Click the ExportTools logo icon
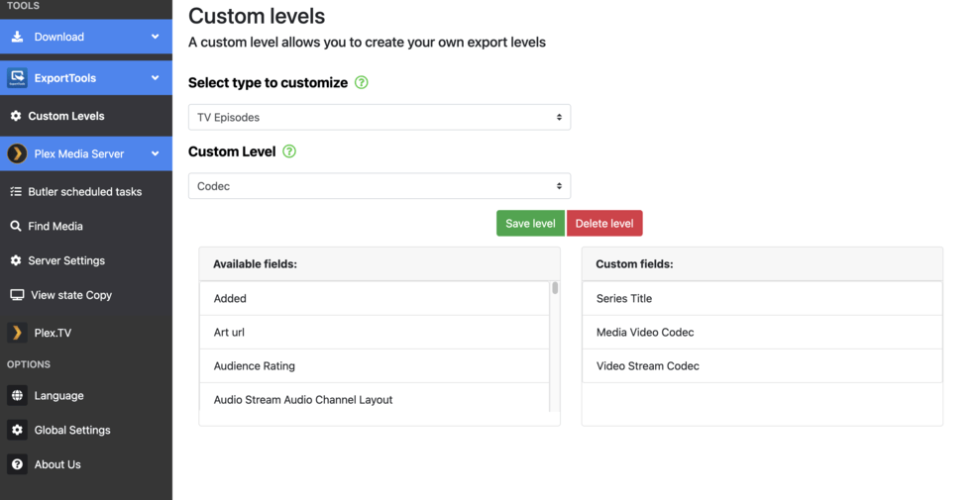 tap(17, 78)
